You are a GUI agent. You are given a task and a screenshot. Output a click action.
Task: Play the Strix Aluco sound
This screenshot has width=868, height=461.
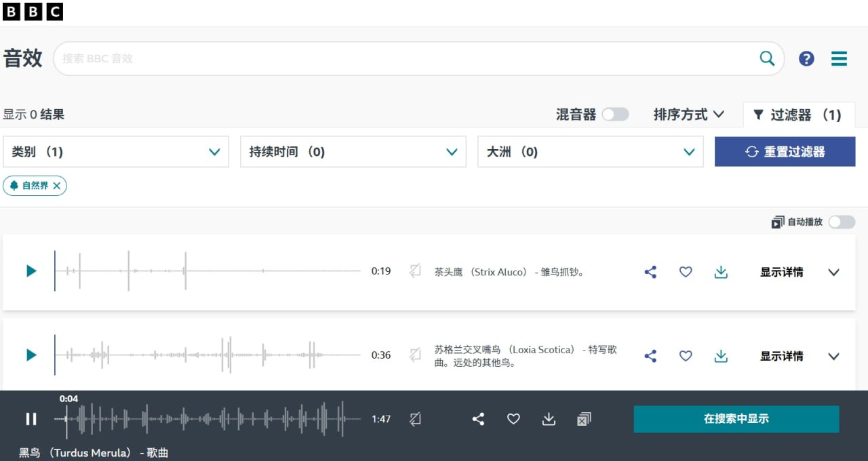pyautogui.click(x=31, y=271)
